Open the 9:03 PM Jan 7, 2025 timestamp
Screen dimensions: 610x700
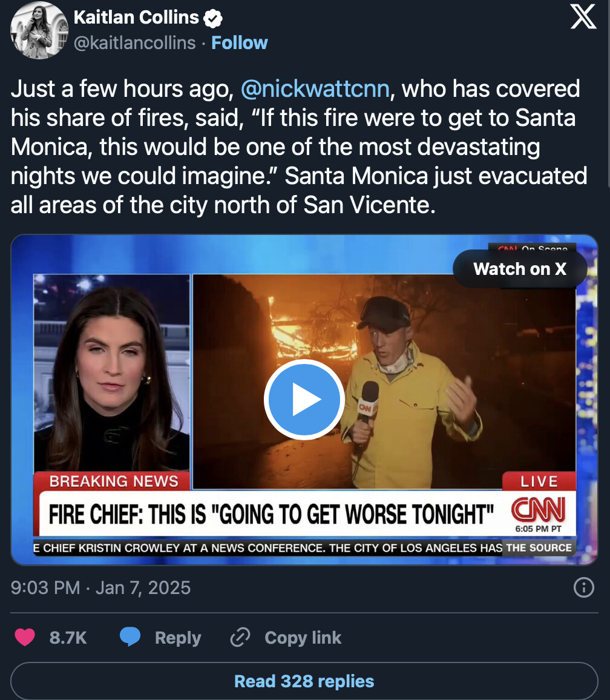[101, 587]
